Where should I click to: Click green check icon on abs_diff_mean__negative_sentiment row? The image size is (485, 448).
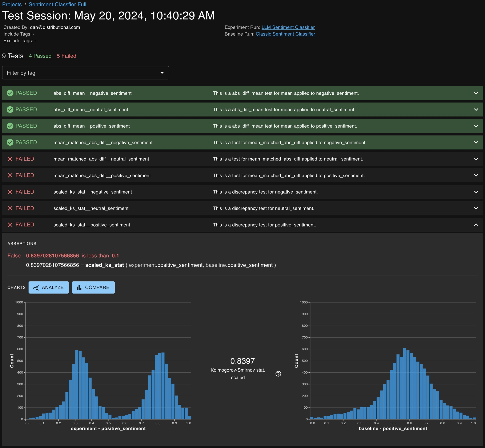[10, 93]
